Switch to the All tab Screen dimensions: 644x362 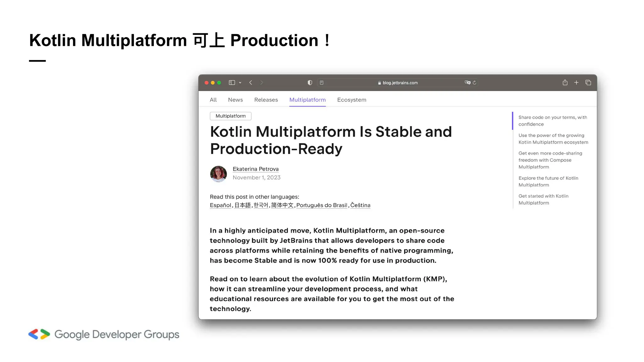pyautogui.click(x=213, y=100)
